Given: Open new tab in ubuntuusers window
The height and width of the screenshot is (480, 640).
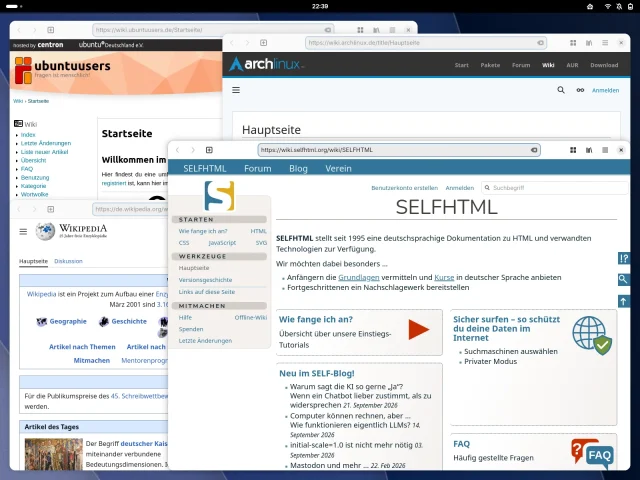Looking at the screenshot, I should tap(51, 30).
